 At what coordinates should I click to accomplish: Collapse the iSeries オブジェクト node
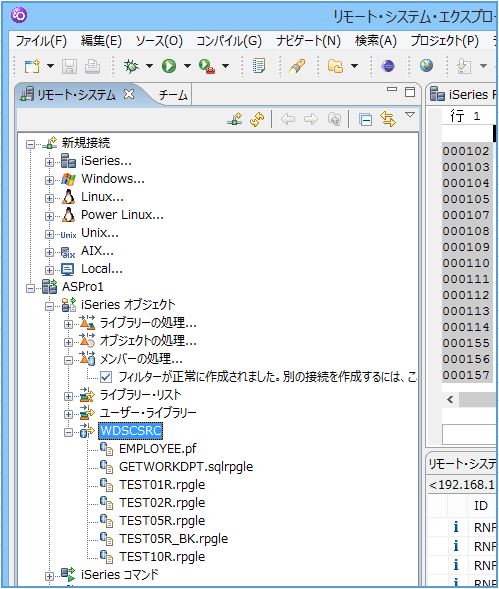(49, 306)
